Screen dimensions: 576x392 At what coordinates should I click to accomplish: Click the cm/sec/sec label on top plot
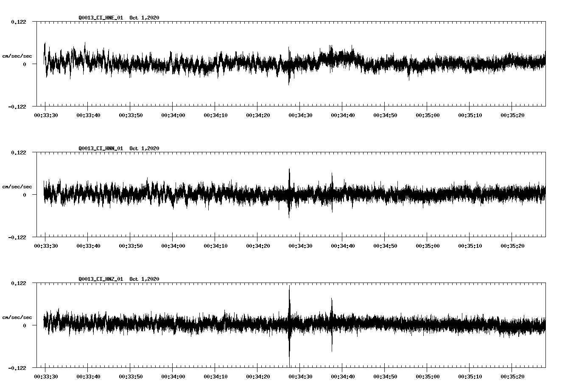(17, 55)
